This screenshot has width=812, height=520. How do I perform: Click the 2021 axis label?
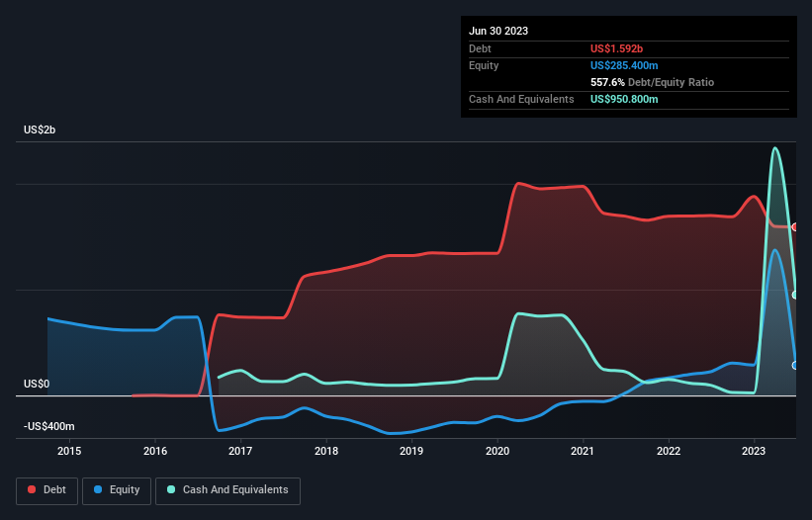[x=583, y=451]
